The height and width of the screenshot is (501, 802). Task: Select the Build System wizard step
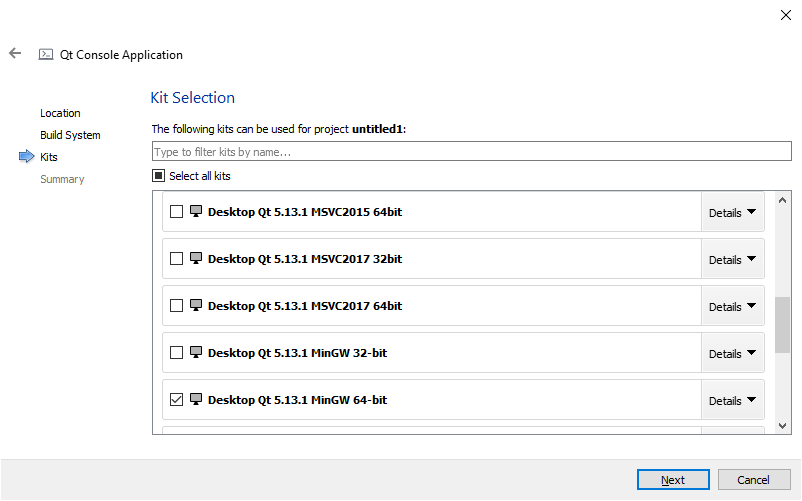click(x=70, y=135)
